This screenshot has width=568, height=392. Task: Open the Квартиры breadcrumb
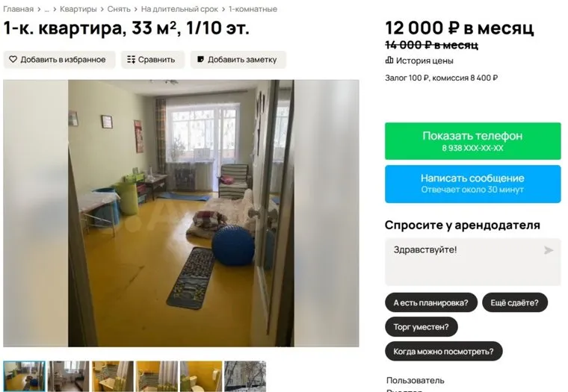pyautogui.click(x=78, y=9)
